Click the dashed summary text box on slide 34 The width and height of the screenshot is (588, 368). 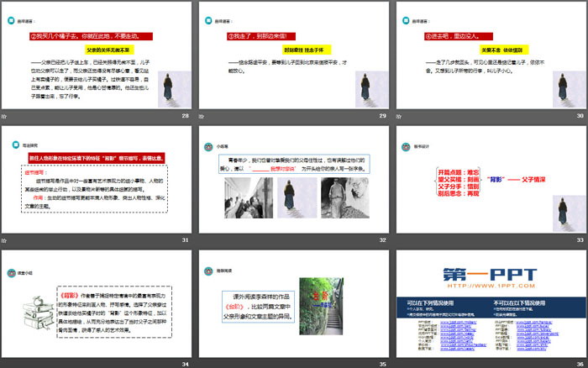pos(114,312)
